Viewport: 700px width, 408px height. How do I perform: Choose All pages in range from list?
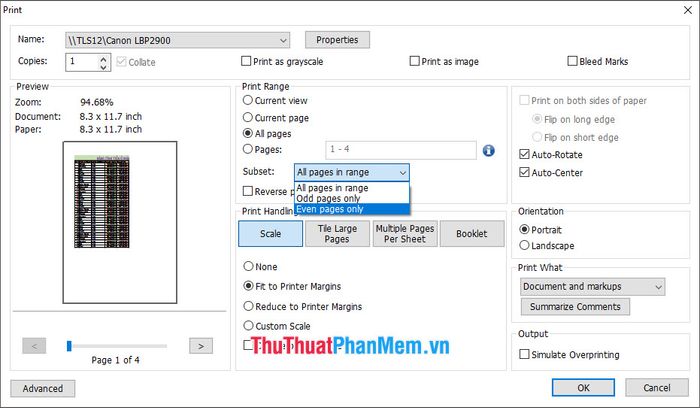[352, 188]
